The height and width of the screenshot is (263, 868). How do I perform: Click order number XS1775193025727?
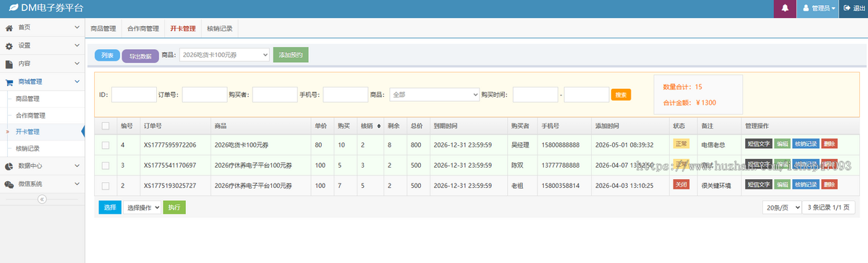(x=169, y=185)
